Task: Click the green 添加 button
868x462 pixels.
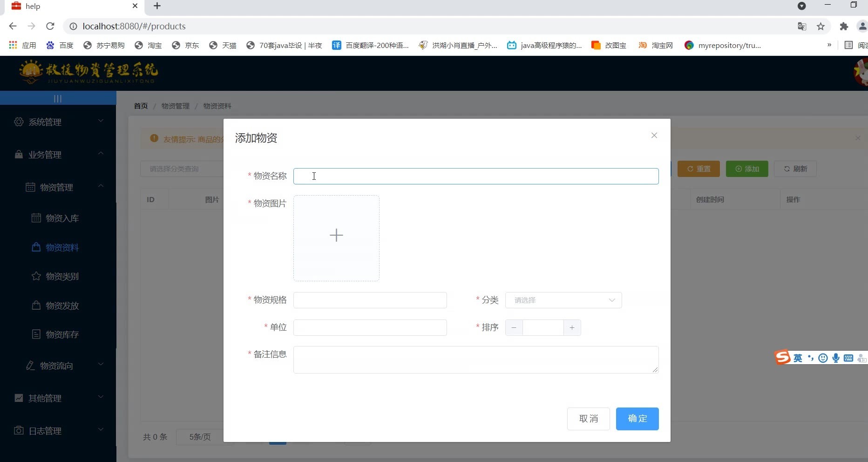Action: pyautogui.click(x=747, y=169)
